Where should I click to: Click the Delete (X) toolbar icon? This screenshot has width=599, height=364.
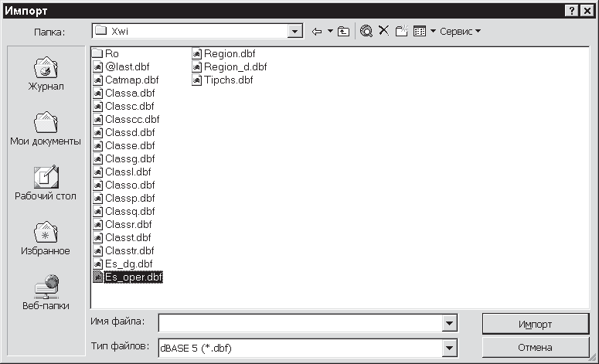[x=383, y=32]
